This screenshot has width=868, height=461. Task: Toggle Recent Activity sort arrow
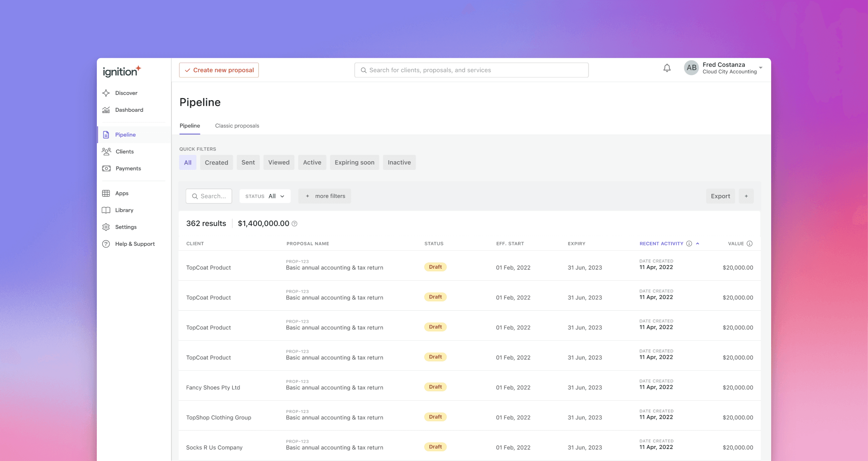pos(698,243)
